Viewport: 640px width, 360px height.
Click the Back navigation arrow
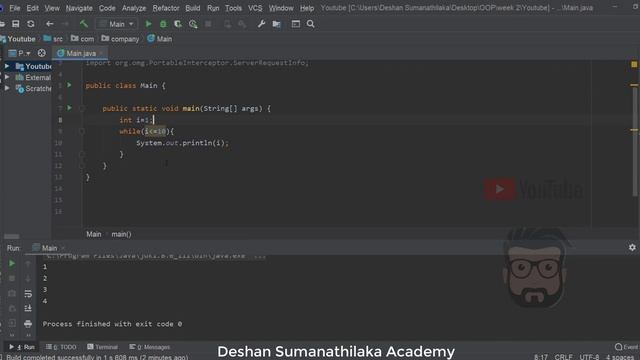pos(49,24)
